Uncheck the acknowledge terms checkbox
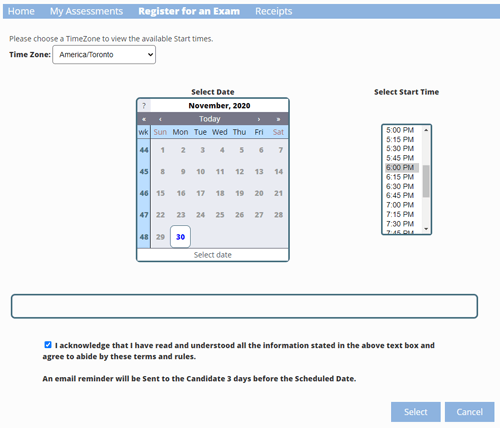 pyautogui.click(x=48, y=345)
